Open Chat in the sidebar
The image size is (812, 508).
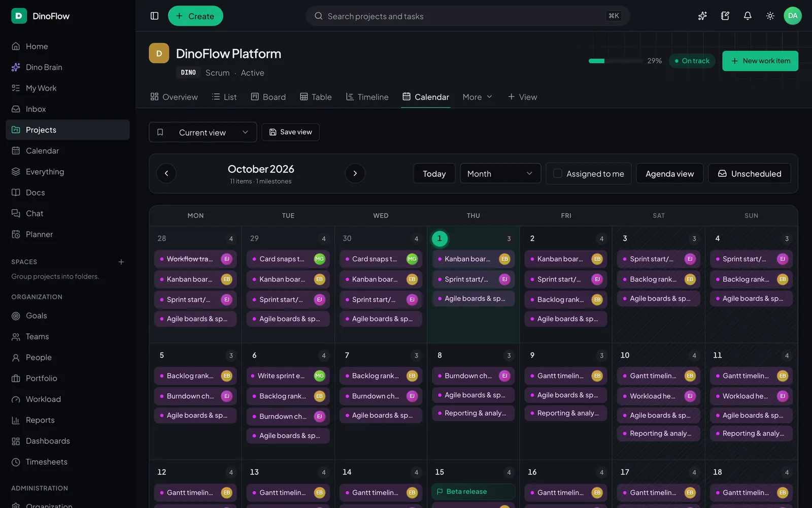point(67,213)
